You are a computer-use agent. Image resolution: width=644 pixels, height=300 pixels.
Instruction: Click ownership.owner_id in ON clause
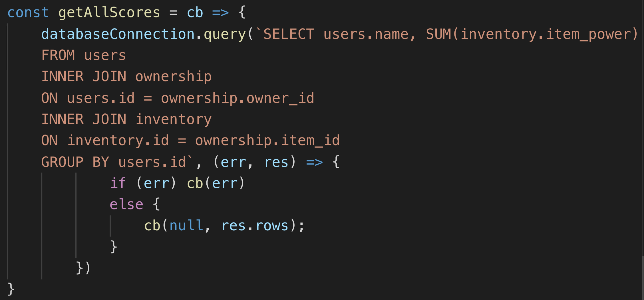click(238, 99)
